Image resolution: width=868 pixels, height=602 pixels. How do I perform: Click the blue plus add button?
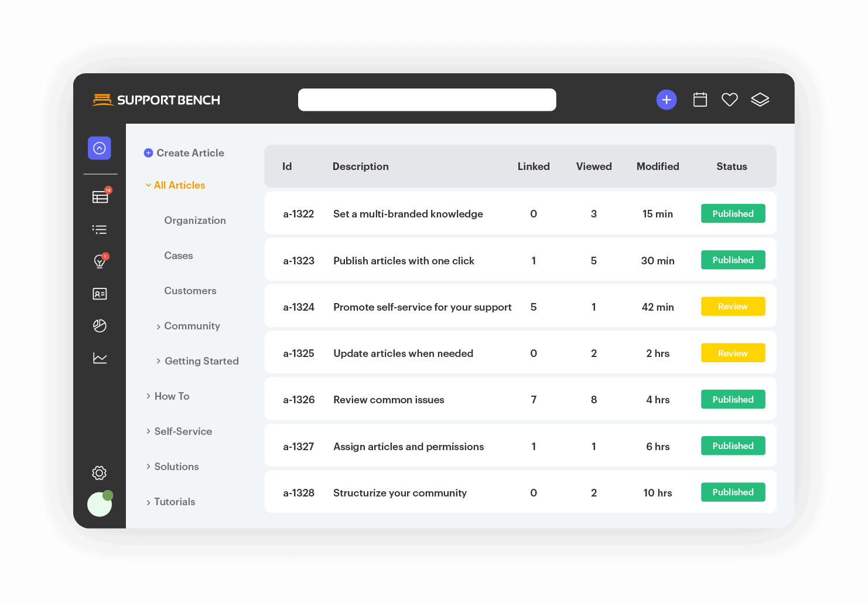point(667,100)
